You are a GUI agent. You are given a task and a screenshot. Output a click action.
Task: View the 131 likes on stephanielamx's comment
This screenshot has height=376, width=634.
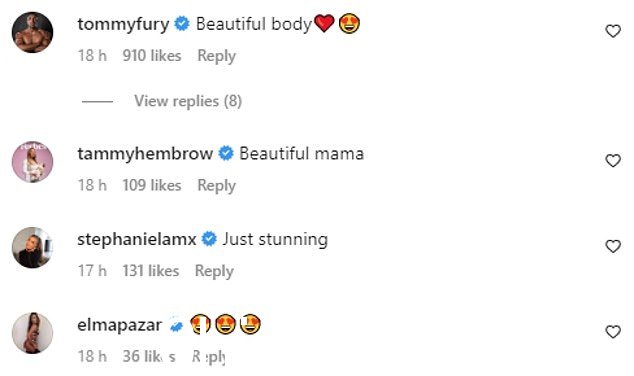coord(151,271)
